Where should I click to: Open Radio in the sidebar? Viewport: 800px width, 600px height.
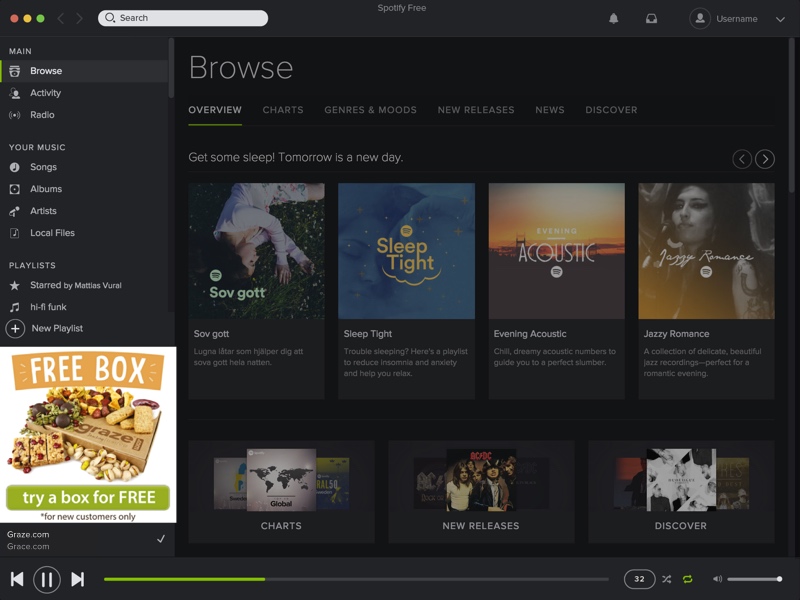[42, 115]
